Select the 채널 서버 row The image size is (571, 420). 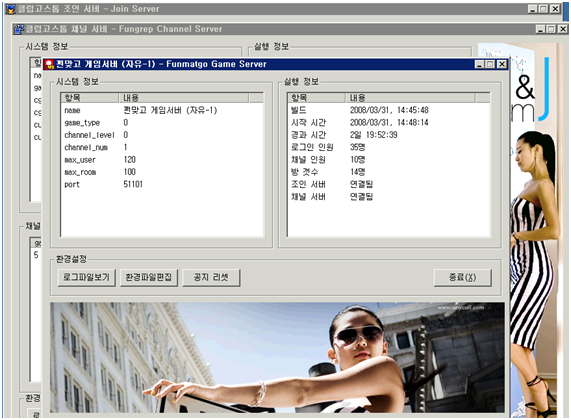(389, 197)
